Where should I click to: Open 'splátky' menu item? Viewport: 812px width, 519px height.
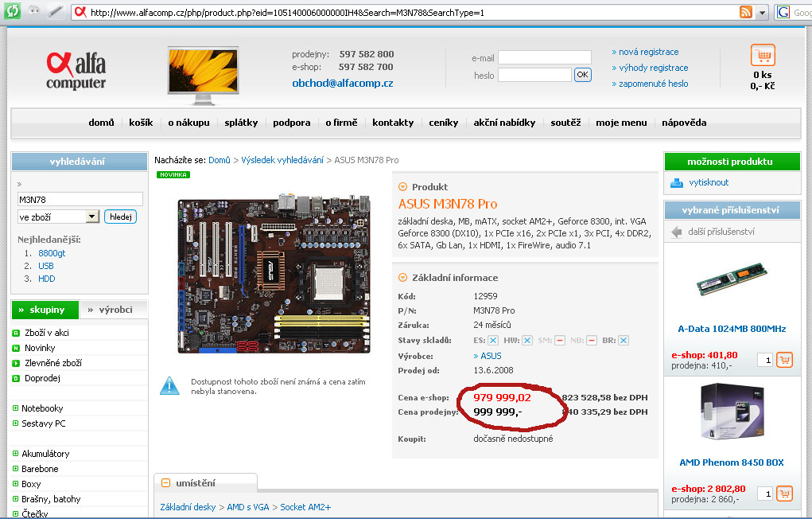241,123
